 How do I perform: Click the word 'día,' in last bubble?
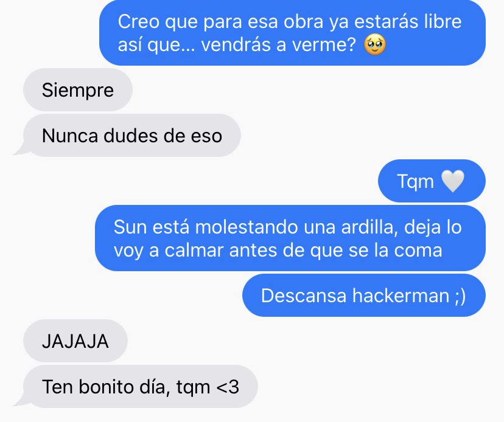(155, 387)
